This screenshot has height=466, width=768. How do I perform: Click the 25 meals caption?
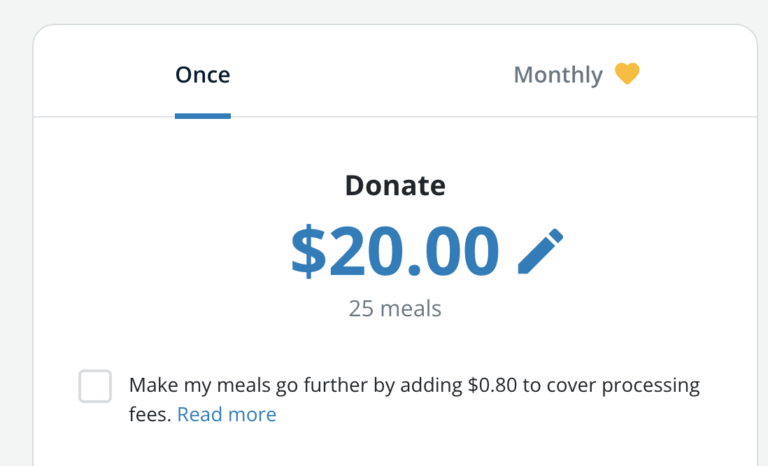pos(395,308)
